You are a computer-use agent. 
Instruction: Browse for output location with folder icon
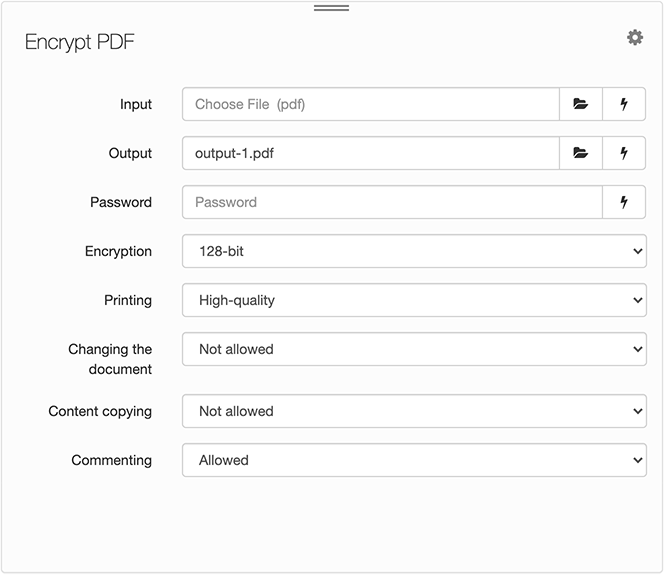pyautogui.click(x=581, y=153)
